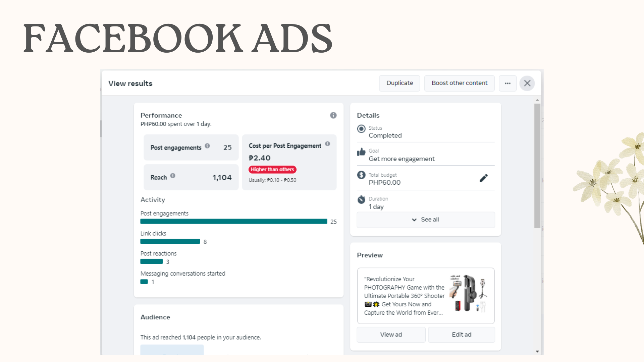
Task: Click the Performance info icon
Action: pyautogui.click(x=333, y=115)
